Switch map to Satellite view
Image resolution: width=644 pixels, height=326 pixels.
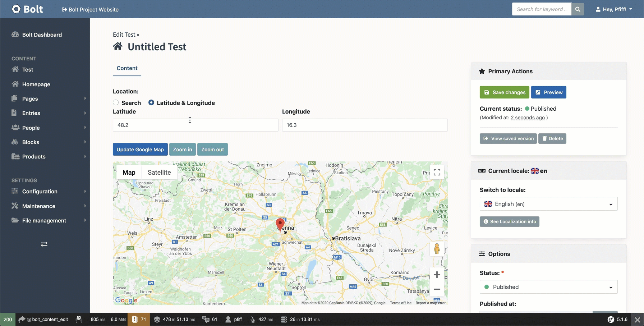[x=159, y=173]
